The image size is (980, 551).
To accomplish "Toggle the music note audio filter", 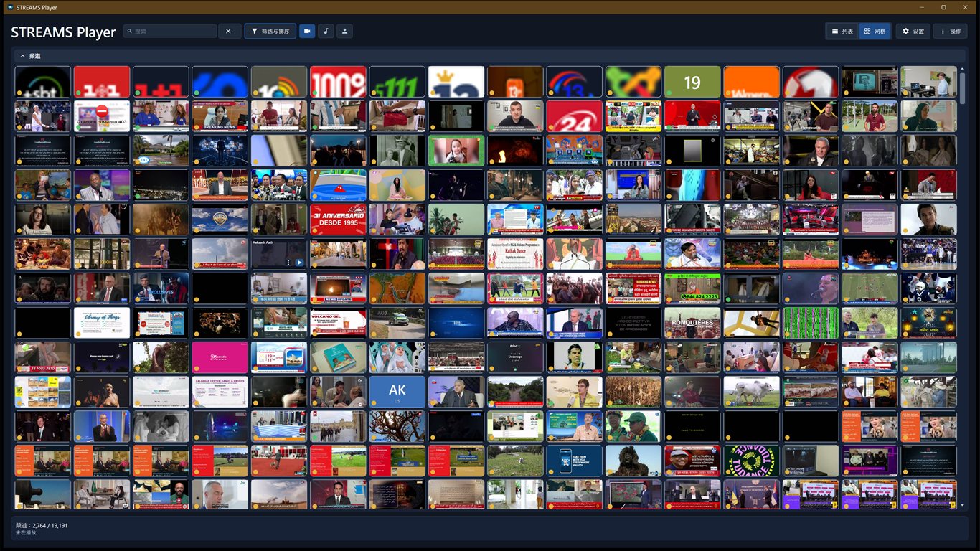I will pyautogui.click(x=326, y=32).
